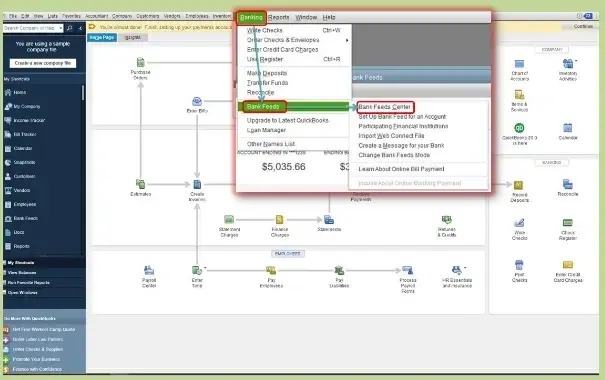
Task: Open the Create Invoices icon
Action: (x=197, y=184)
